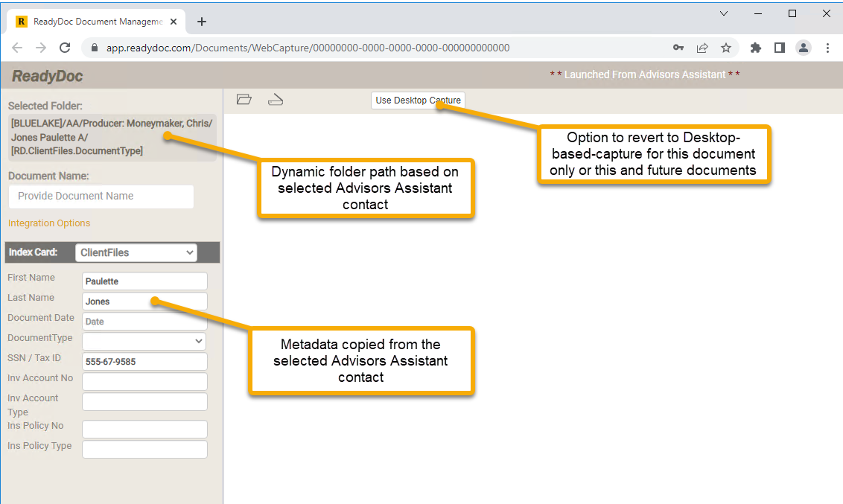View site information via the lock icon

point(95,48)
